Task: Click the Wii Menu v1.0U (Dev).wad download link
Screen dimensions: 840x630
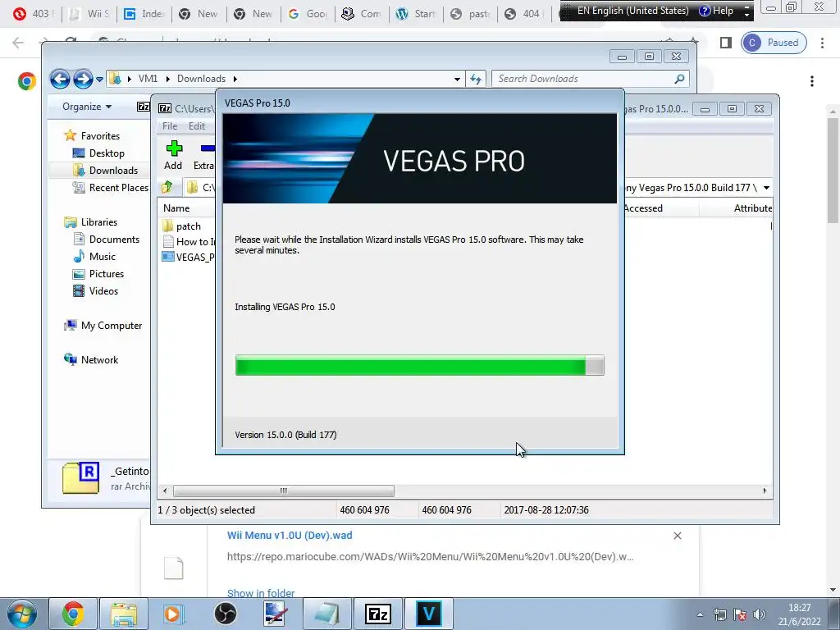Action: point(290,535)
